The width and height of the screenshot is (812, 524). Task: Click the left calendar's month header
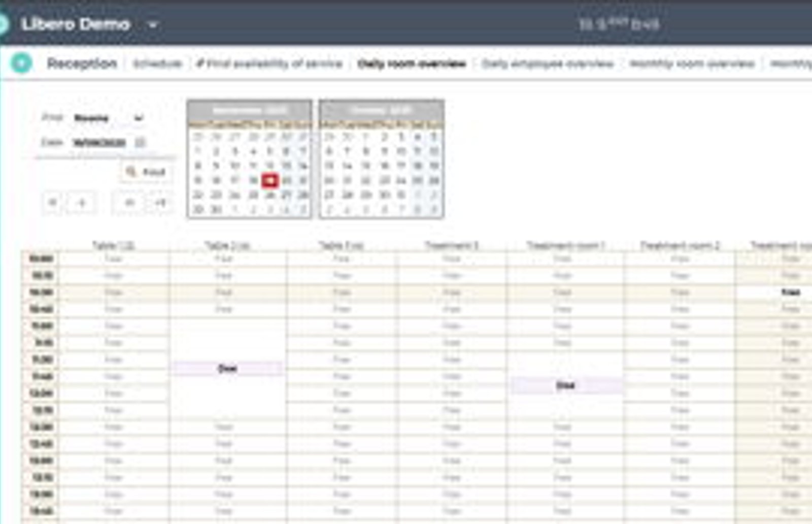coord(249,110)
